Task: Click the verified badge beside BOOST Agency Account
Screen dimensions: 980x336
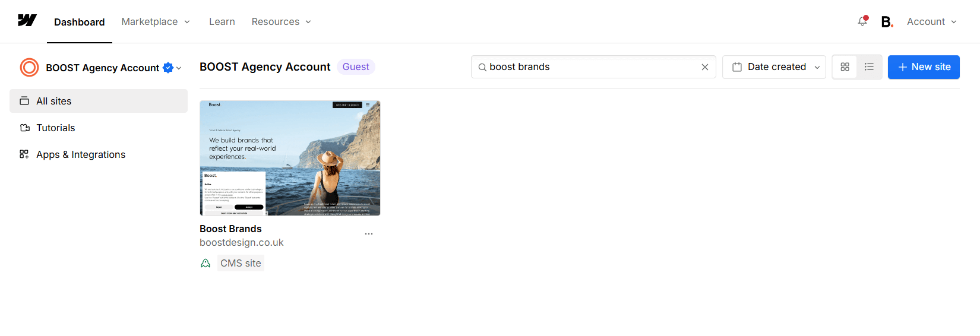Action: tap(168, 68)
